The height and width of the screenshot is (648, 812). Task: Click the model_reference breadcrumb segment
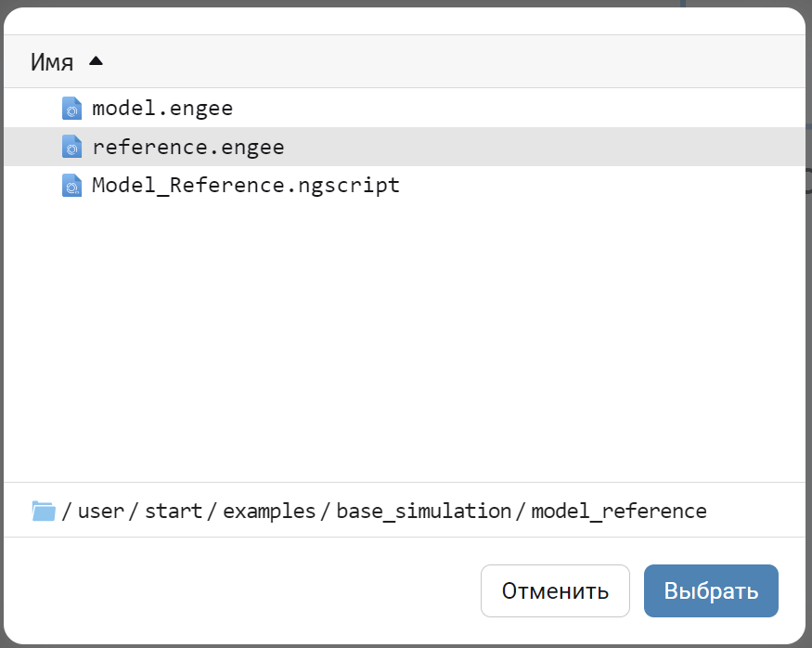(x=619, y=511)
